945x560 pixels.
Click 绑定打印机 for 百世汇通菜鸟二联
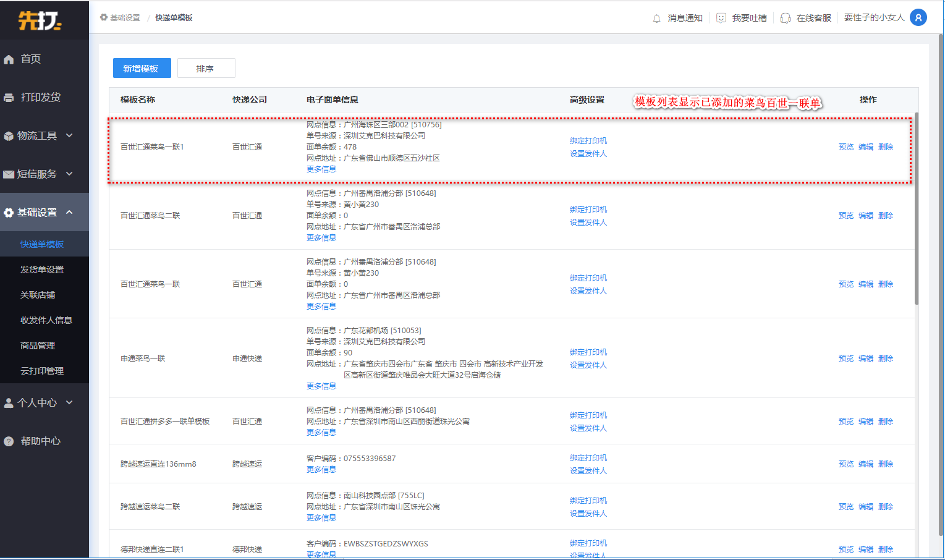click(x=588, y=210)
